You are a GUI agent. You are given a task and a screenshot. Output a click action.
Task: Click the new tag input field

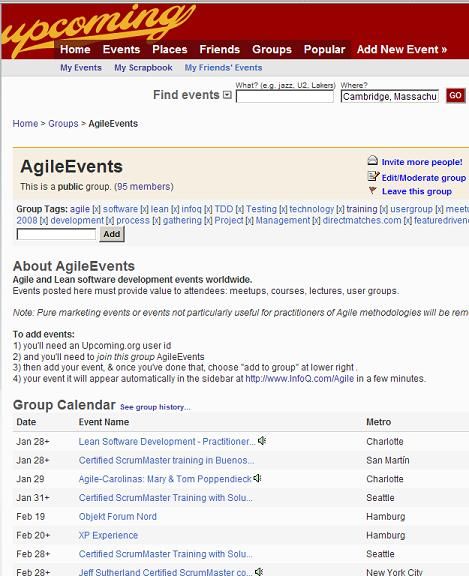pos(56,234)
